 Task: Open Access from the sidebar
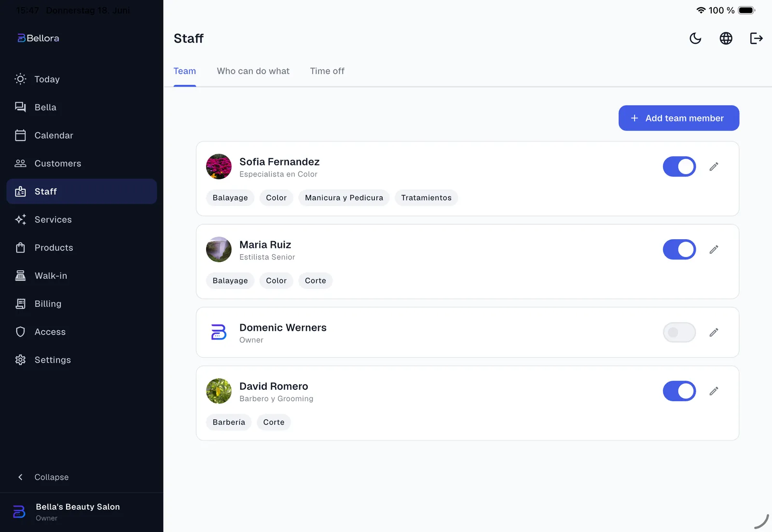coord(82,332)
